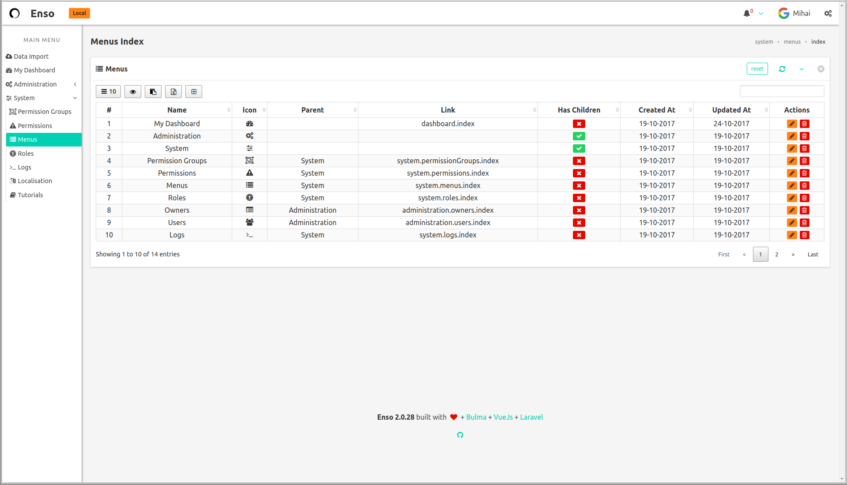847x485 pixels.
Task: Delete the Roles menu row
Action: (804, 198)
